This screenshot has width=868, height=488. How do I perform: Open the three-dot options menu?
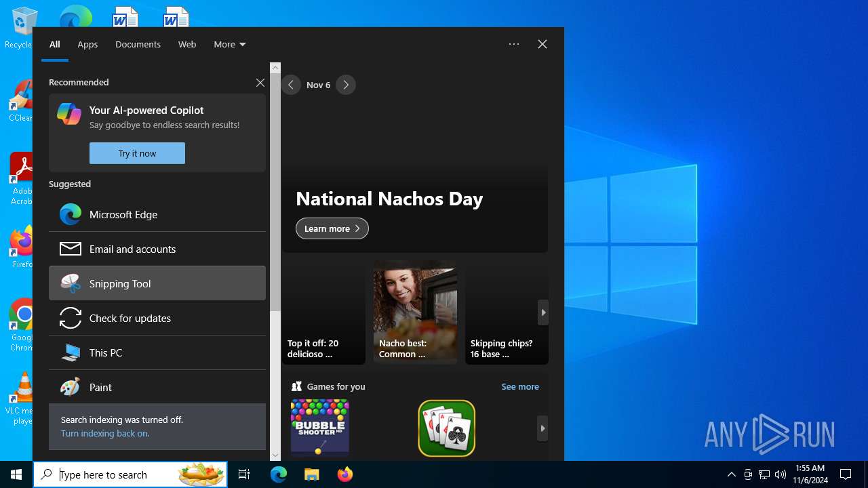click(514, 44)
